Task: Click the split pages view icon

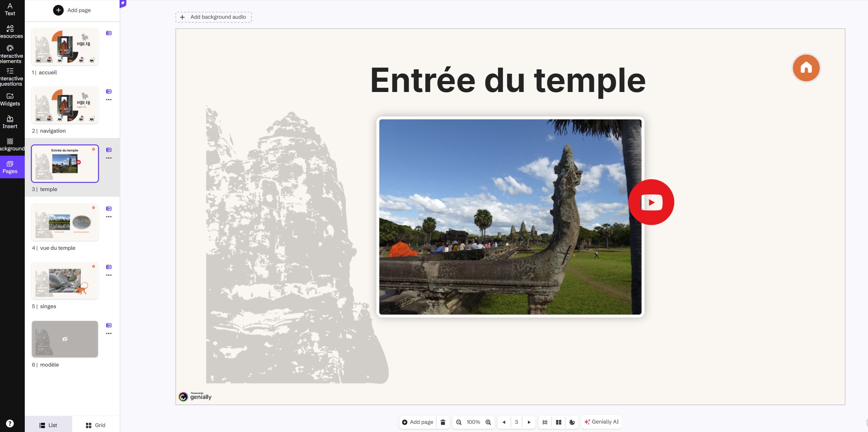Action: (559, 422)
